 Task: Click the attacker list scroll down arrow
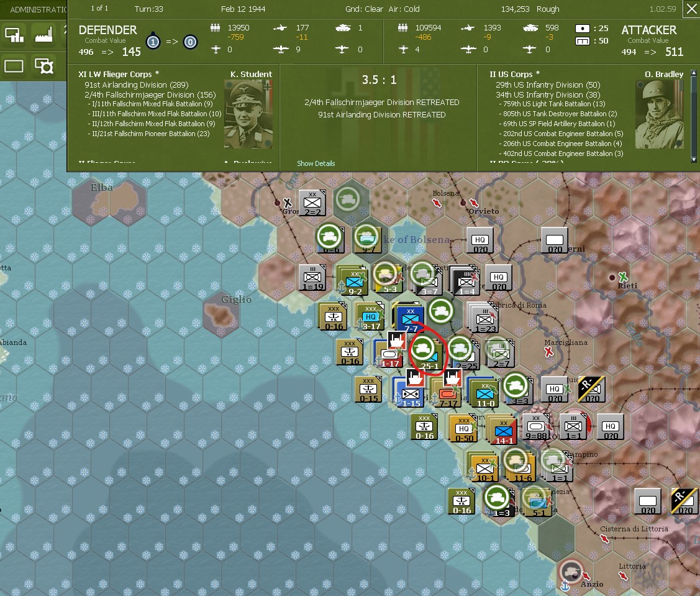click(x=694, y=160)
